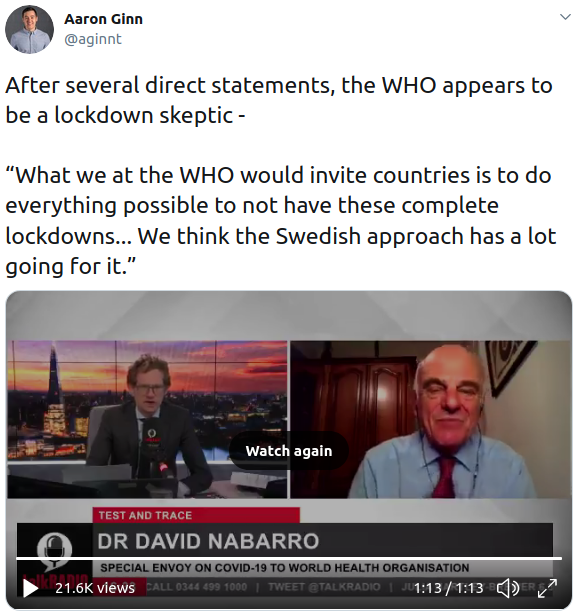Open the tweet options chevron menu
Image resolution: width=578 pixels, height=616 pixels.
(565, 17)
